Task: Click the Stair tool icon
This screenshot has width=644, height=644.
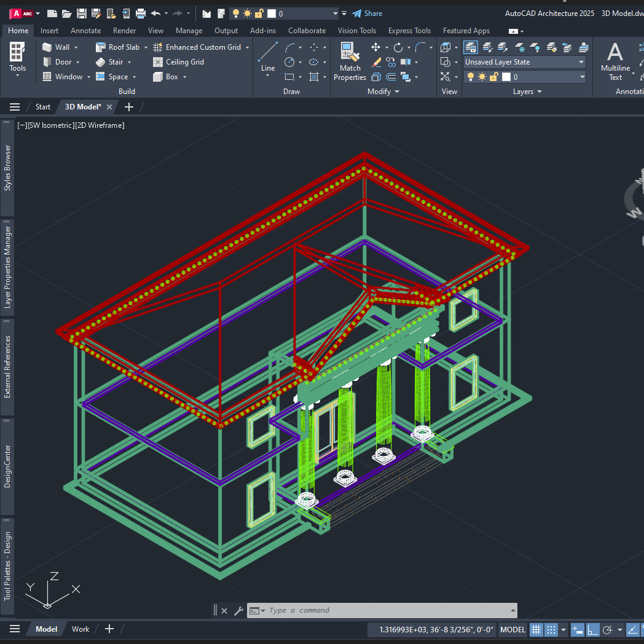Action: 101,62
